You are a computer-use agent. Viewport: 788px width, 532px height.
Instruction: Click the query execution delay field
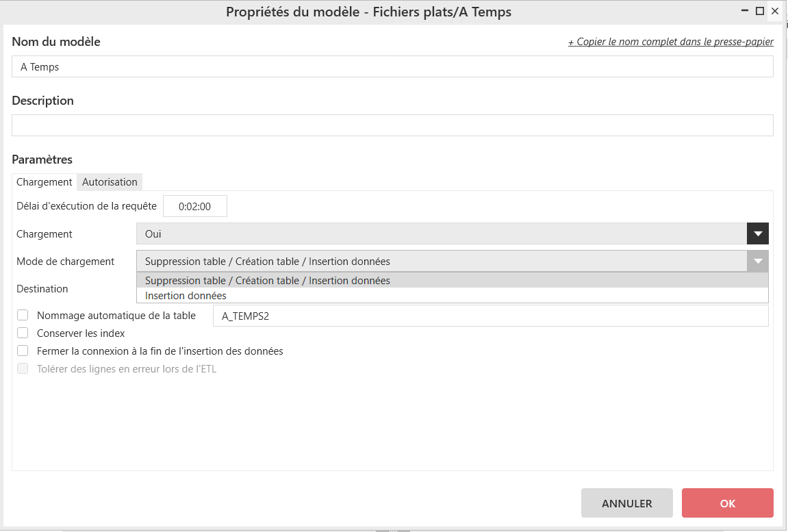(x=195, y=206)
